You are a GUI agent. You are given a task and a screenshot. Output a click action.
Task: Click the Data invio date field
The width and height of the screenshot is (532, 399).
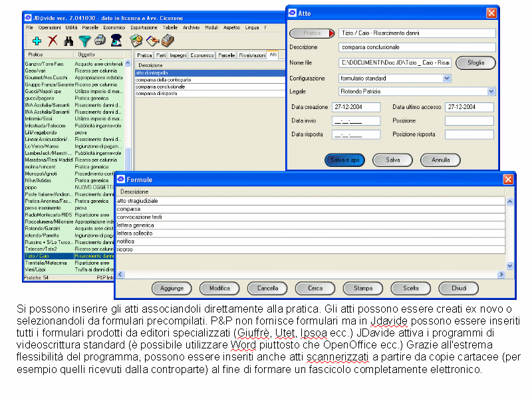356,121
